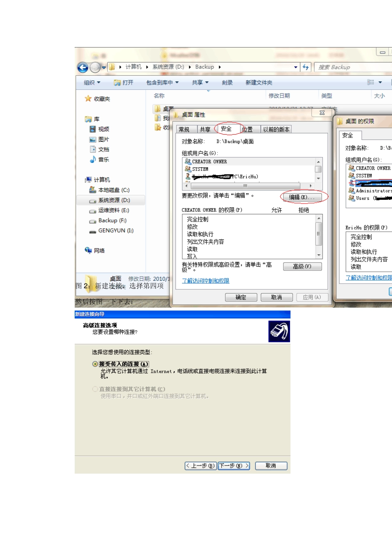Screen dimensions: 392x555
Task: Click the 类型 column header
Action: click(x=326, y=96)
